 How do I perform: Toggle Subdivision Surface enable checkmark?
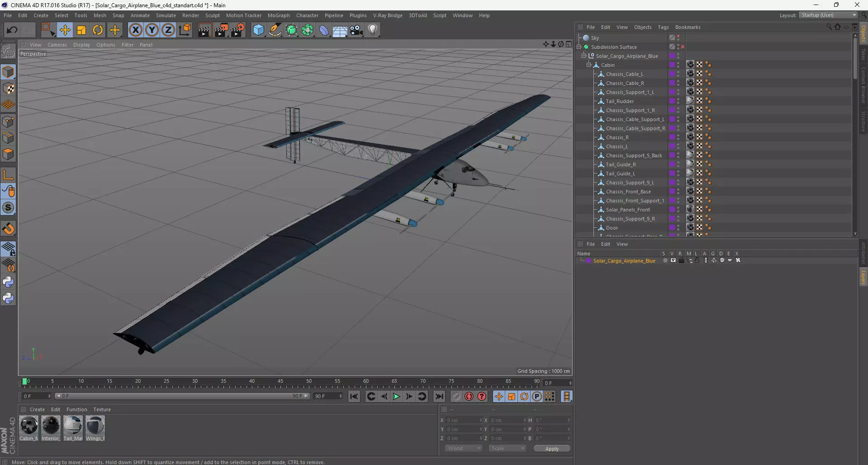pyautogui.click(x=683, y=47)
